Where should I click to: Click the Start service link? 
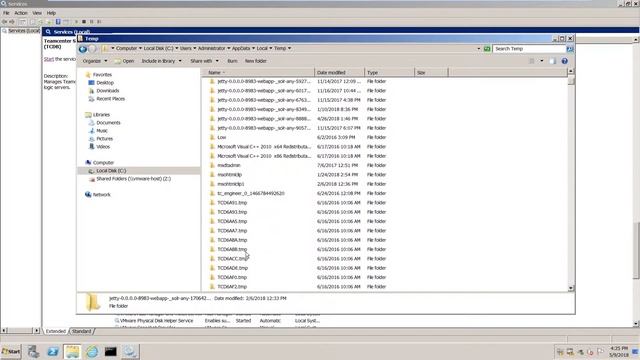49,59
